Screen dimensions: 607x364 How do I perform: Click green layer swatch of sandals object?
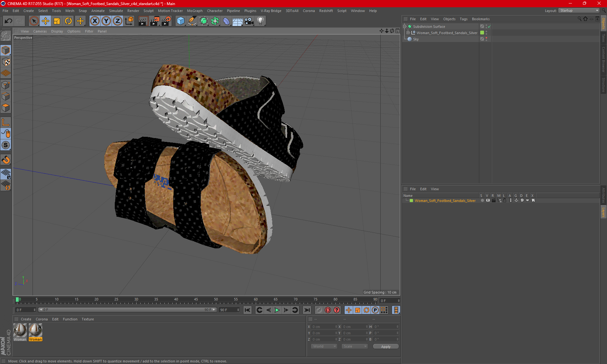482,33
